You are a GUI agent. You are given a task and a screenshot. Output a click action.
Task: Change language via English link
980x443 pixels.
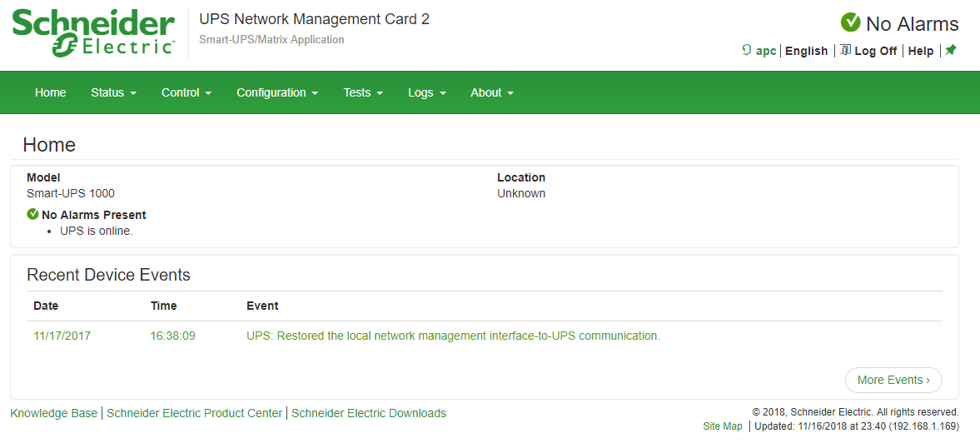pos(806,52)
